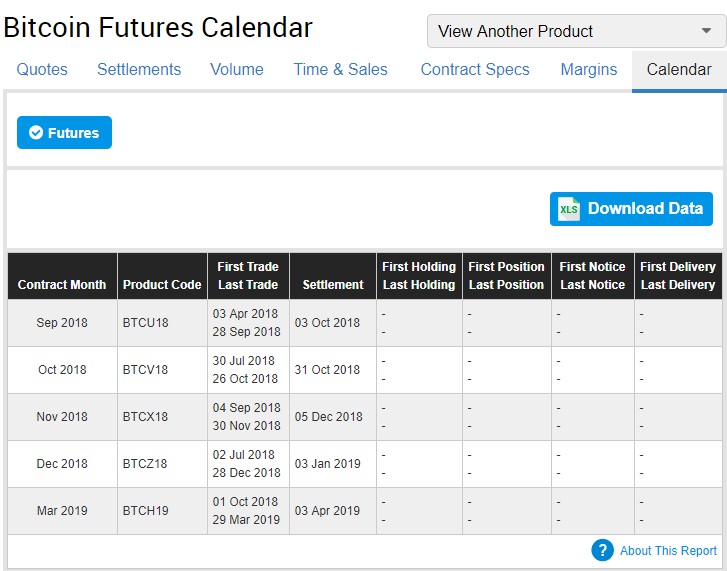Click last trade date 30 Nov 2018
This screenshot has width=727, height=571.
[x=247, y=426]
